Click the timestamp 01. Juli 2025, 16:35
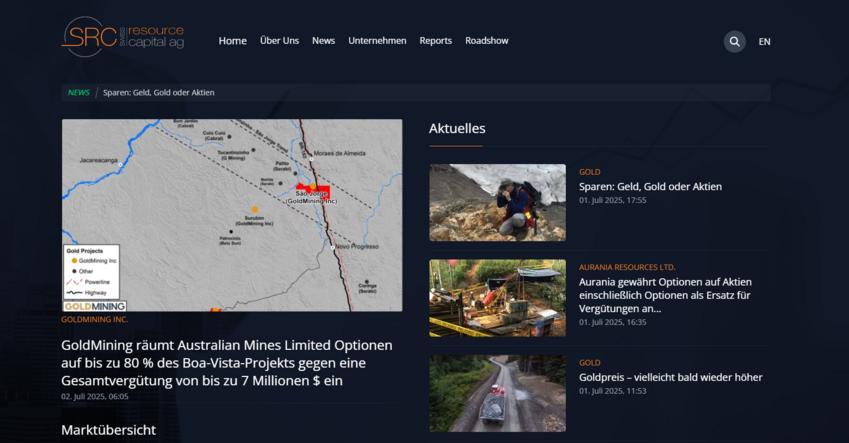This screenshot has width=849, height=443. [612, 322]
